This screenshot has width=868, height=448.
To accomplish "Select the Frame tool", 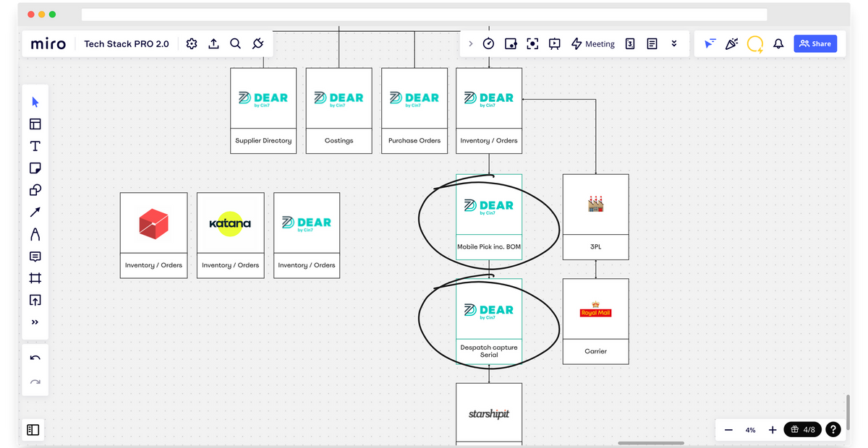I will [x=35, y=278].
